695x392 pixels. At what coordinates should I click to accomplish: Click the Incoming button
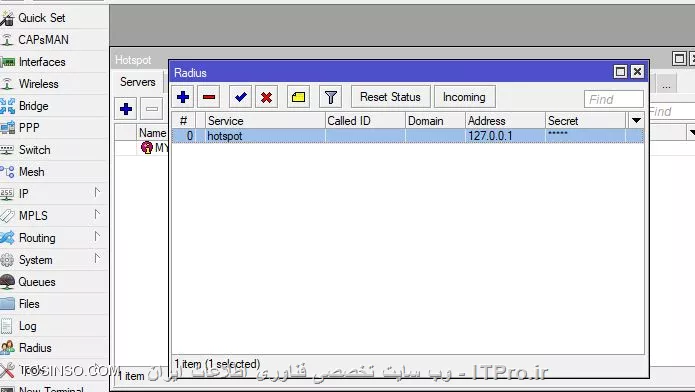pyautogui.click(x=464, y=97)
